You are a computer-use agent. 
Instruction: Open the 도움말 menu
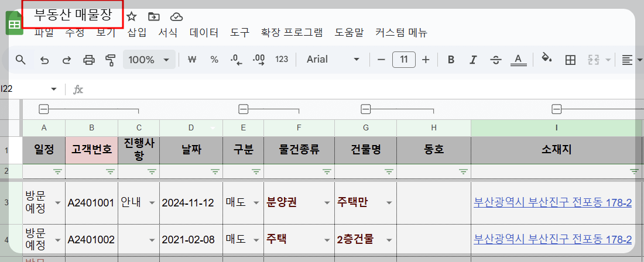click(x=349, y=33)
